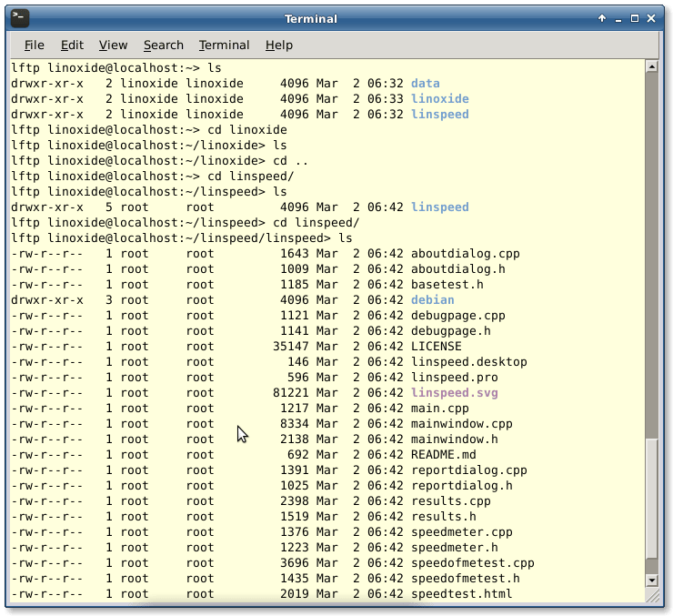
Task: Click the README.md file entry
Action: tap(443, 455)
